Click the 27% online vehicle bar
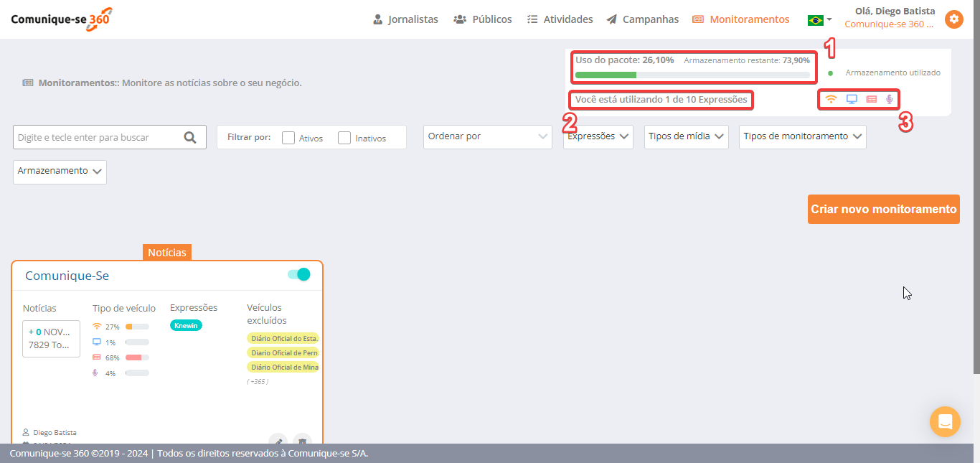The image size is (980, 463). tap(137, 326)
